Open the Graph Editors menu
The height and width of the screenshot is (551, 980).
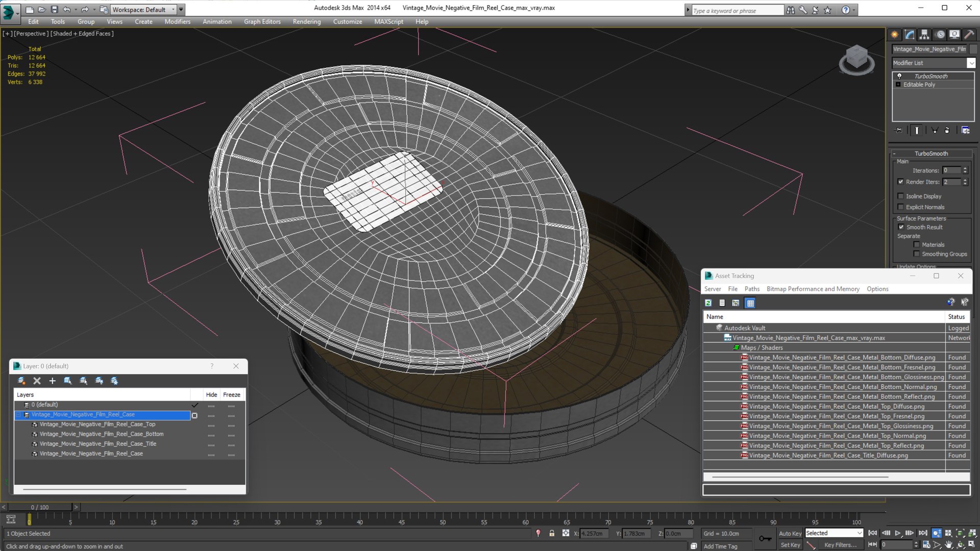tap(262, 21)
